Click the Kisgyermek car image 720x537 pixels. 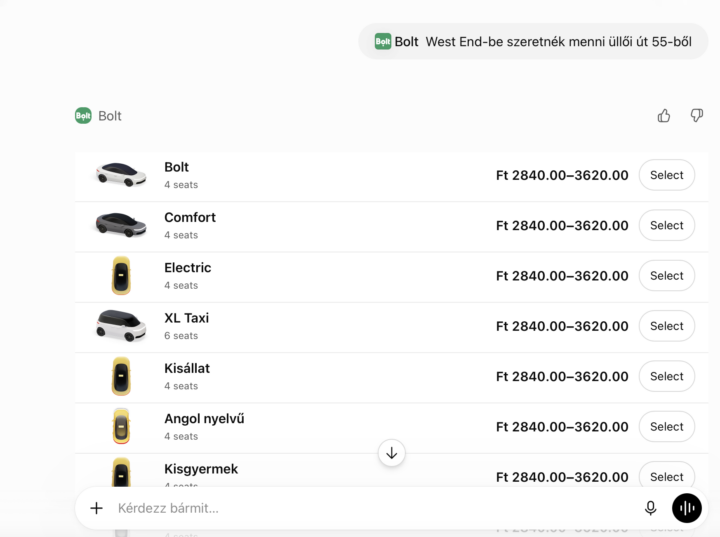coord(121,472)
